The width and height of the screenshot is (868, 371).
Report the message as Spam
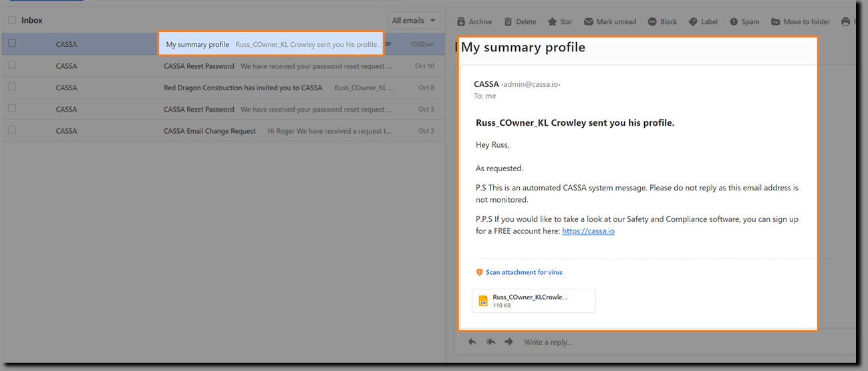coord(744,21)
